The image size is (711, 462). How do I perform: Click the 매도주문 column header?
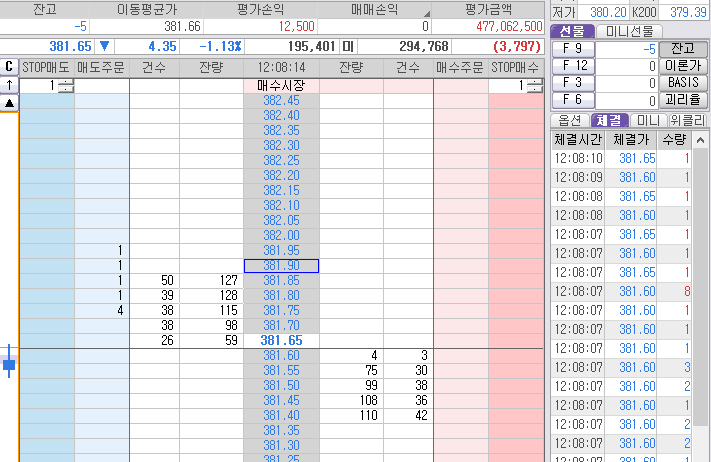[101, 68]
